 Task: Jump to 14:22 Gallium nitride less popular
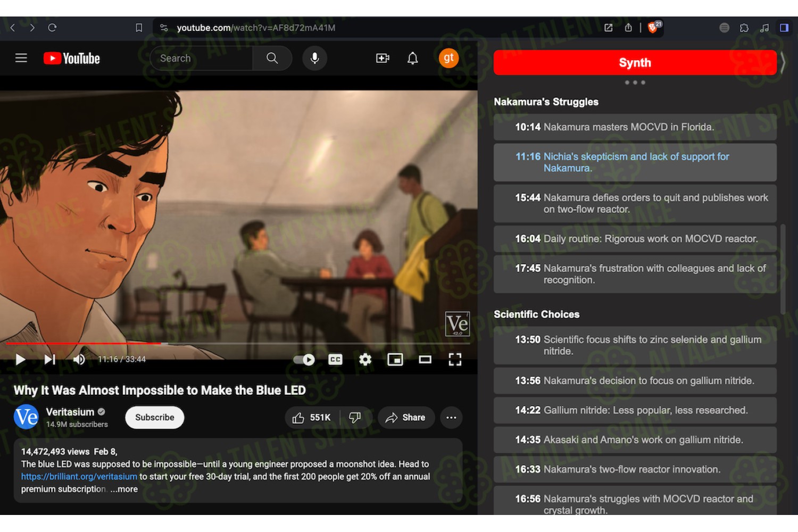click(635, 410)
